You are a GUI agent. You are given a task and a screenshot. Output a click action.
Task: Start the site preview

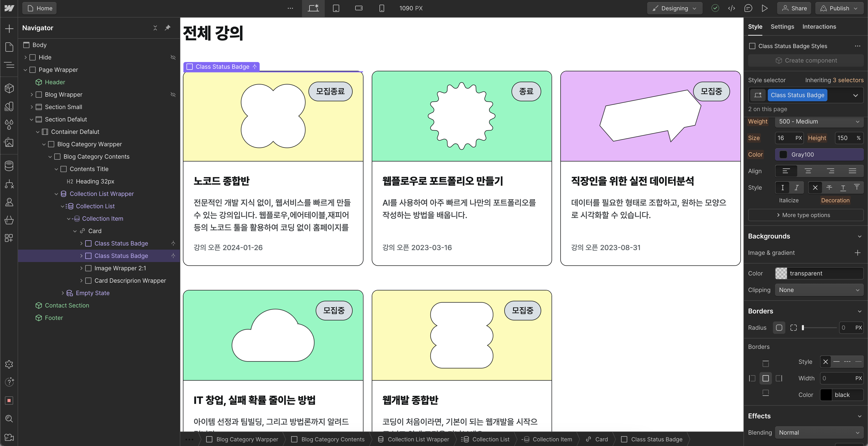765,8
